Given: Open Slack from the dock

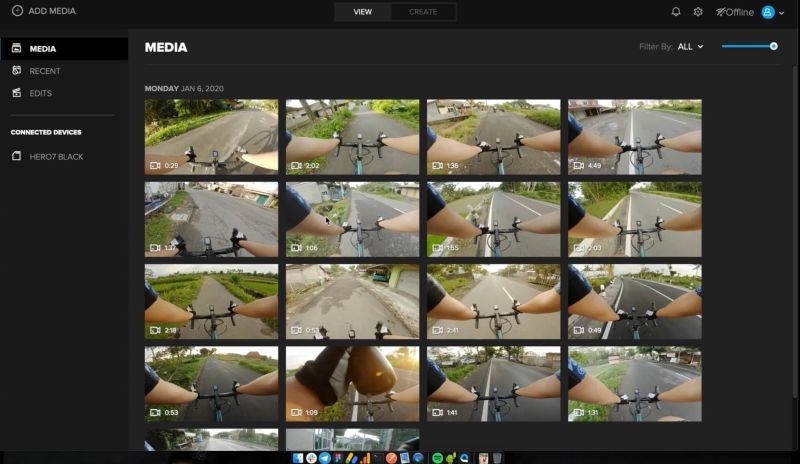Looking at the screenshot, I should 311,458.
